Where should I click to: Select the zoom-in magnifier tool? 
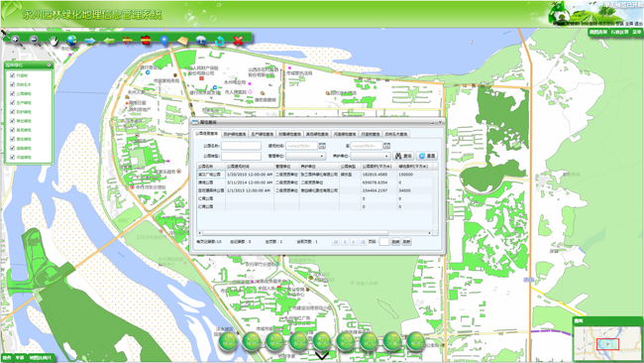coord(16,40)
